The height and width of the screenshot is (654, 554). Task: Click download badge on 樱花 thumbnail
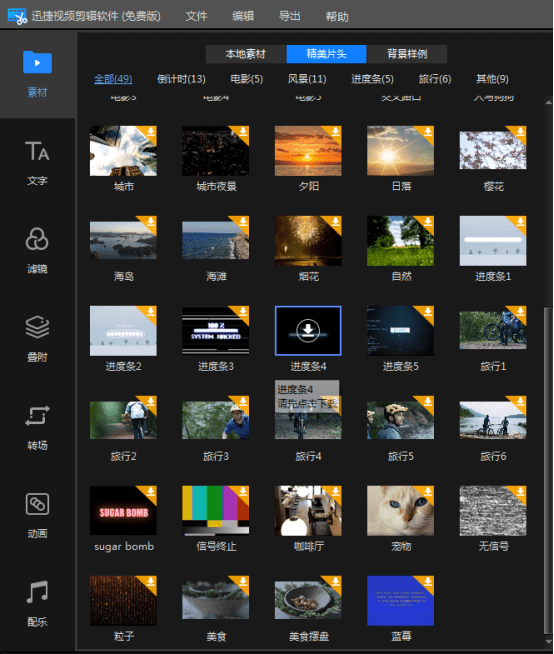pos(520,132)
